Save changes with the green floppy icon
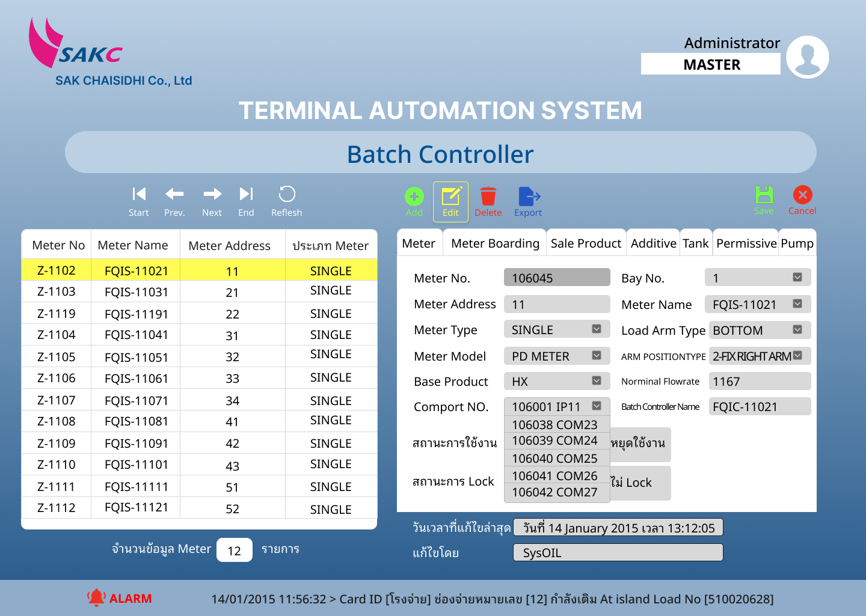 point(764,195)
